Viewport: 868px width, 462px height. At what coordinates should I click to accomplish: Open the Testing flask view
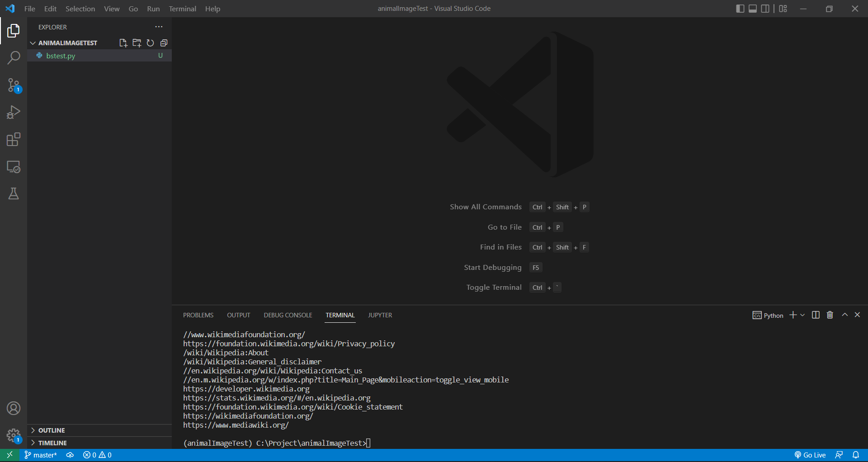14,194
